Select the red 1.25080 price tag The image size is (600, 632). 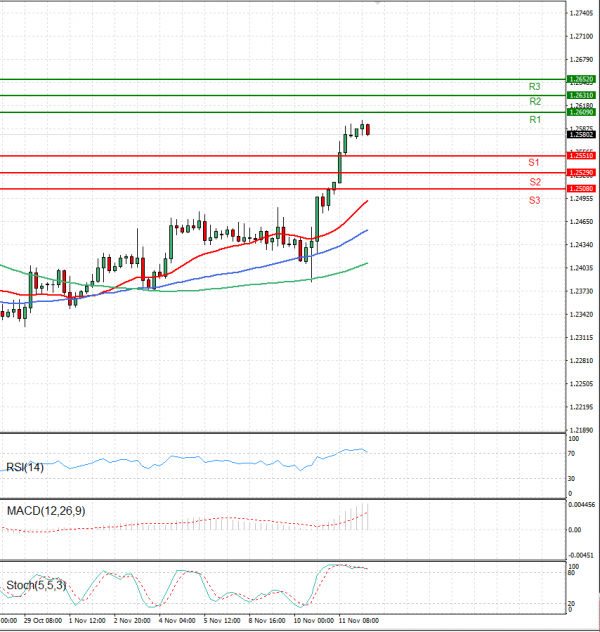click(x=581, y=189)
